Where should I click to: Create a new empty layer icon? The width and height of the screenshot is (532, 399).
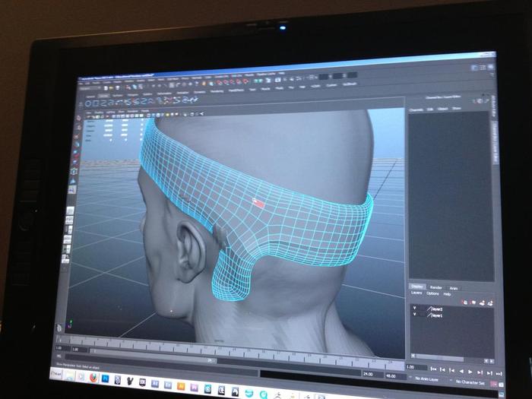pos(482,302)
